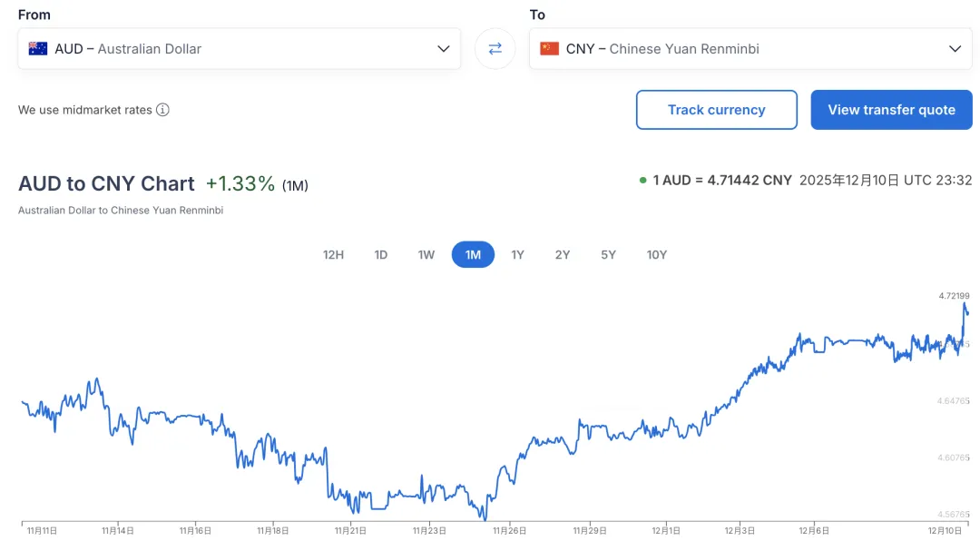The image size is (980, 541).
Task: Click the green live rate dot
Action: [642, 181]
